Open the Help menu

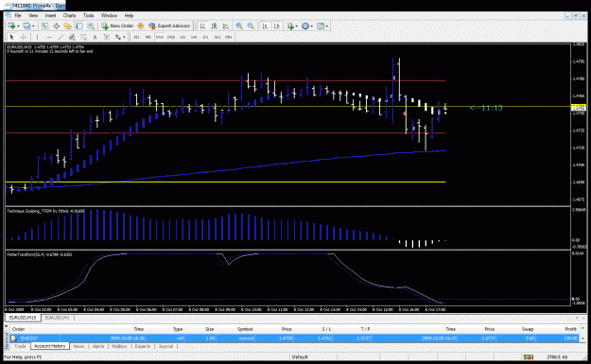tap(129, 15)
